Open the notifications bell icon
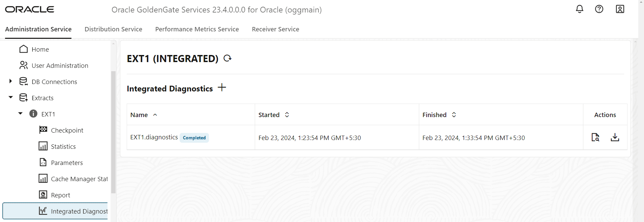644x222 pixels. (x=579, y=9)
